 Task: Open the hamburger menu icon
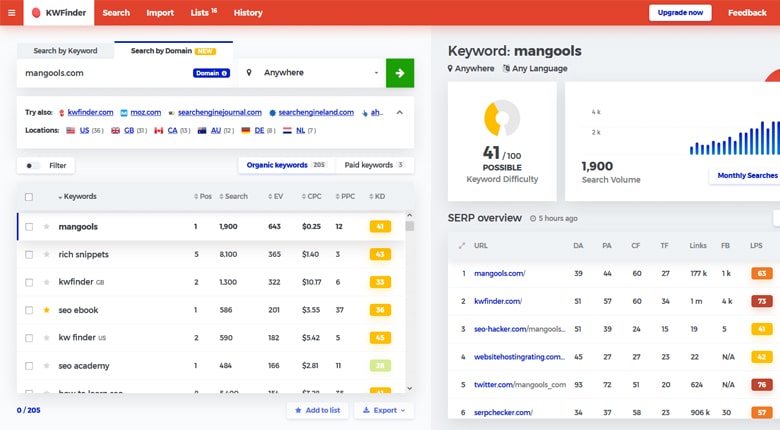click(11, 13)
